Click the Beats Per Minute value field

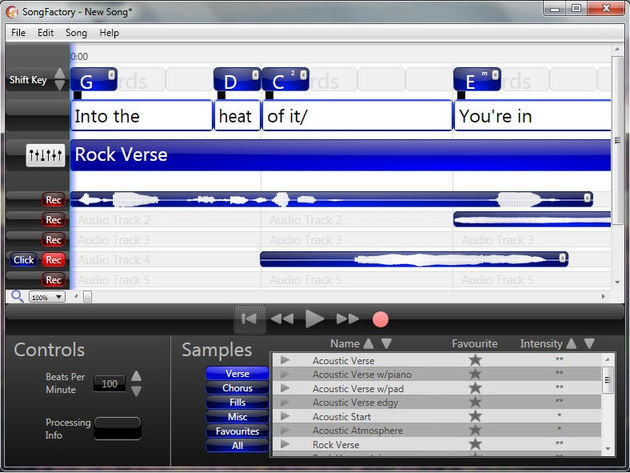coord(109,384)
